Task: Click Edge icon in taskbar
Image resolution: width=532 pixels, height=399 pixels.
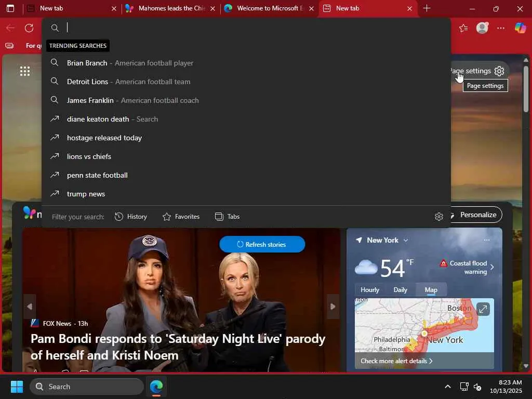Action: click(x=156, y=387)
